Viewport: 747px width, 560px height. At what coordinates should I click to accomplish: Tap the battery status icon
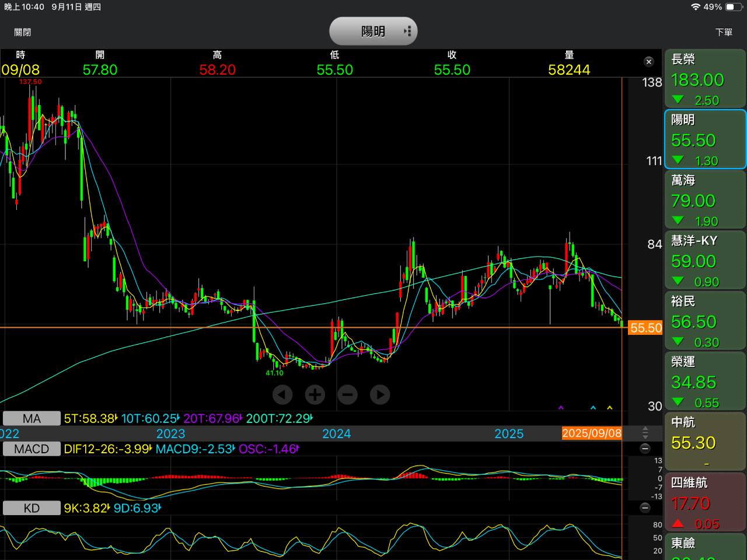pos(734,7)
